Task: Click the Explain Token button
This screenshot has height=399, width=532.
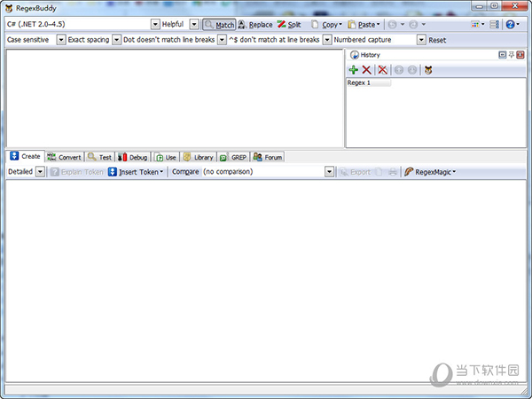Action: pos(76,172)
